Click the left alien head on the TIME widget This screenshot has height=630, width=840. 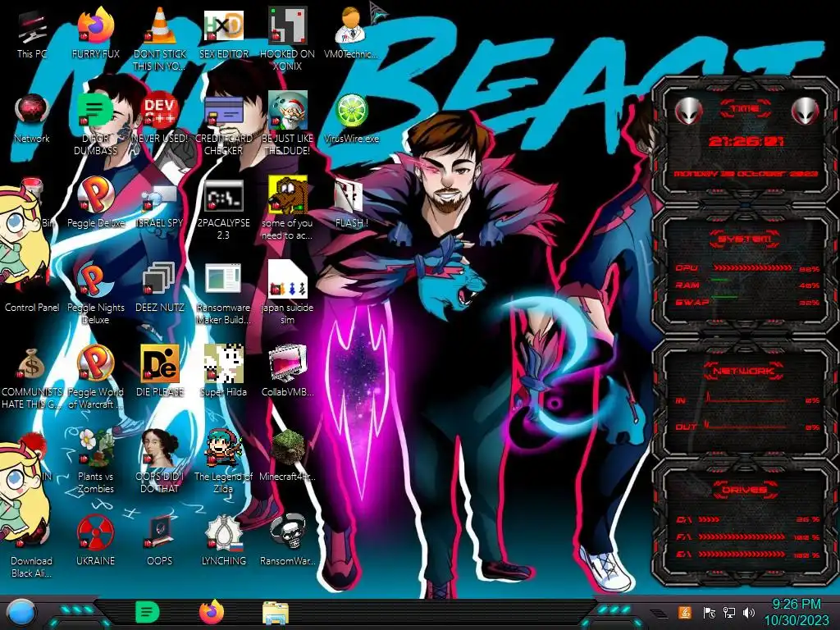click(688, 111)
